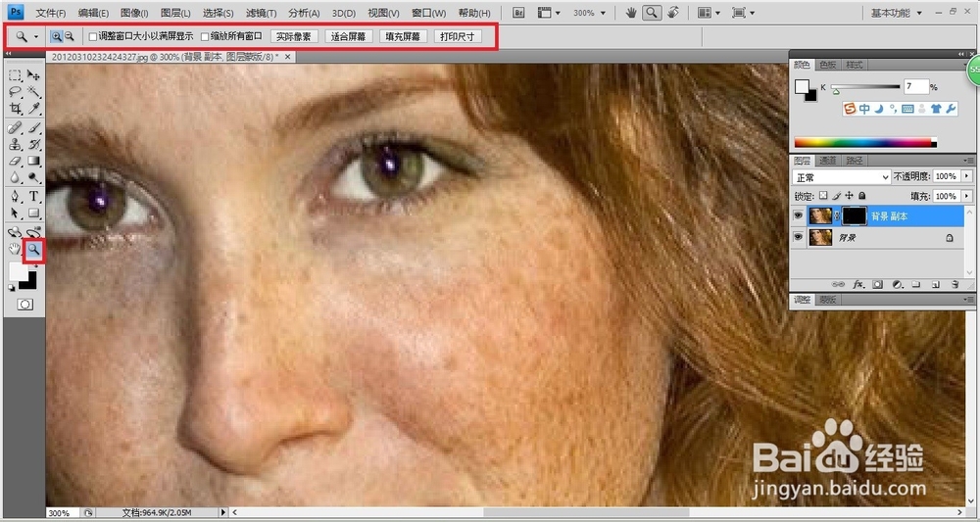Open the 图像(I) menu
The image size is (980, 522).
(x=134, y=13)
